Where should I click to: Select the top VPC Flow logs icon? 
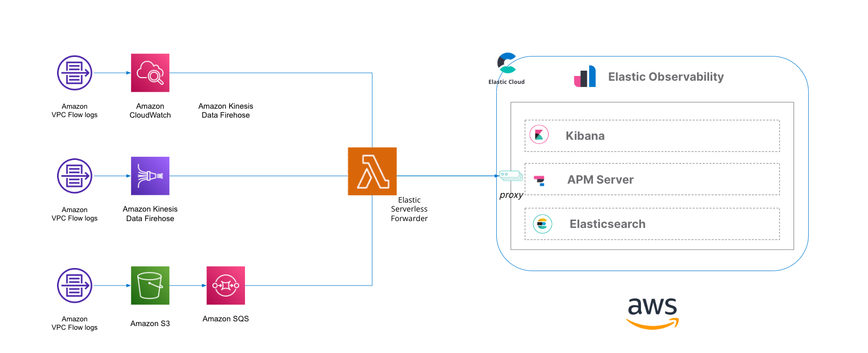74,73
